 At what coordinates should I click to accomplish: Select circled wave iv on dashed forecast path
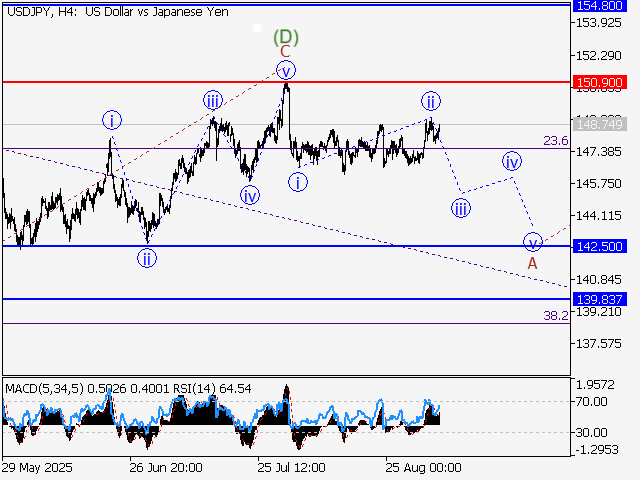pos(512,161)
